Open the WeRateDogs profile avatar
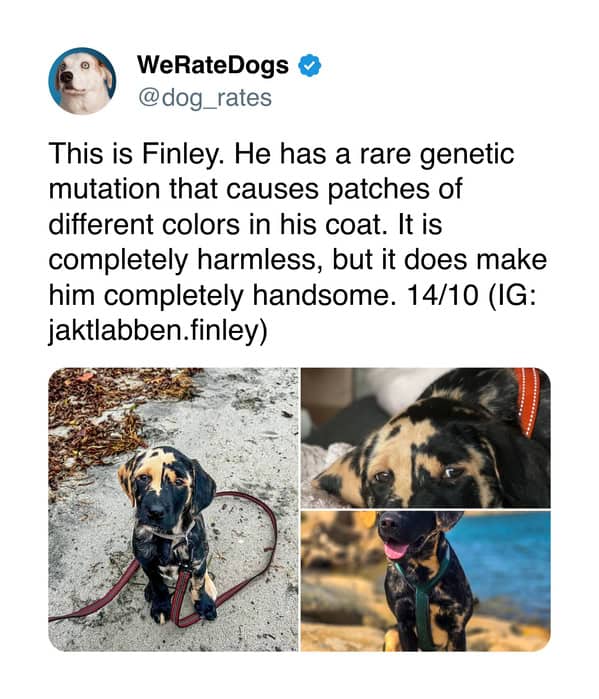Viewport: 599px width, 699px height. tap(82, 81)
